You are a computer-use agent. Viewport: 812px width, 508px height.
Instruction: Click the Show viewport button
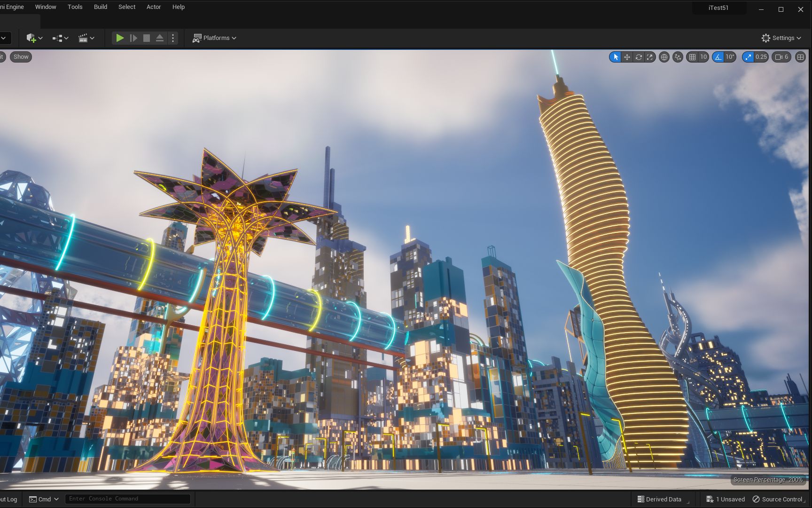(20, 56)
